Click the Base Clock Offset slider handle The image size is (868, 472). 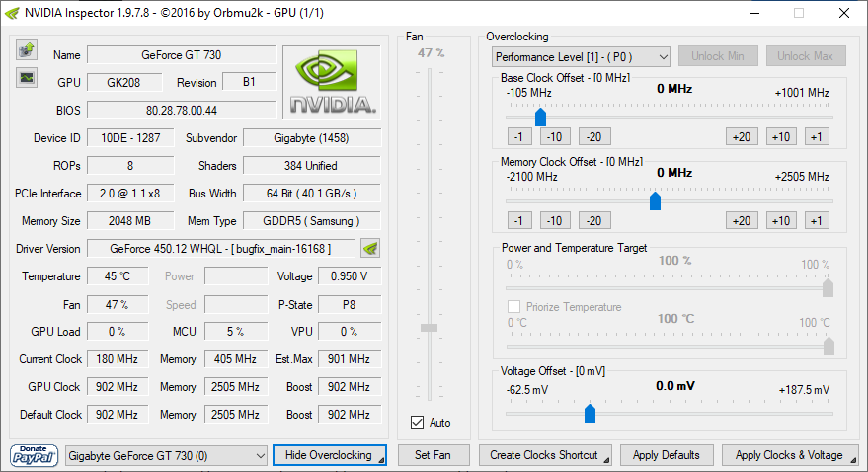tap(541, 117)
